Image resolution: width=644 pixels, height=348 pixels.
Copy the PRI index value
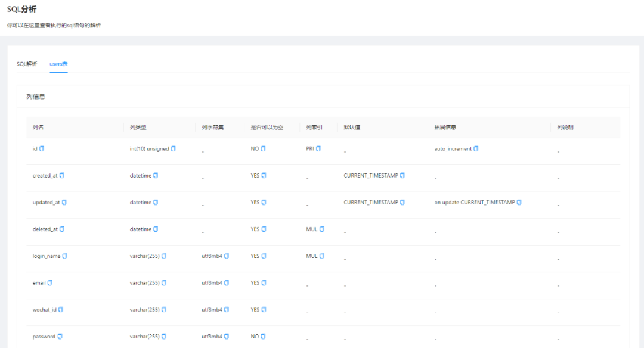[318, 148]
